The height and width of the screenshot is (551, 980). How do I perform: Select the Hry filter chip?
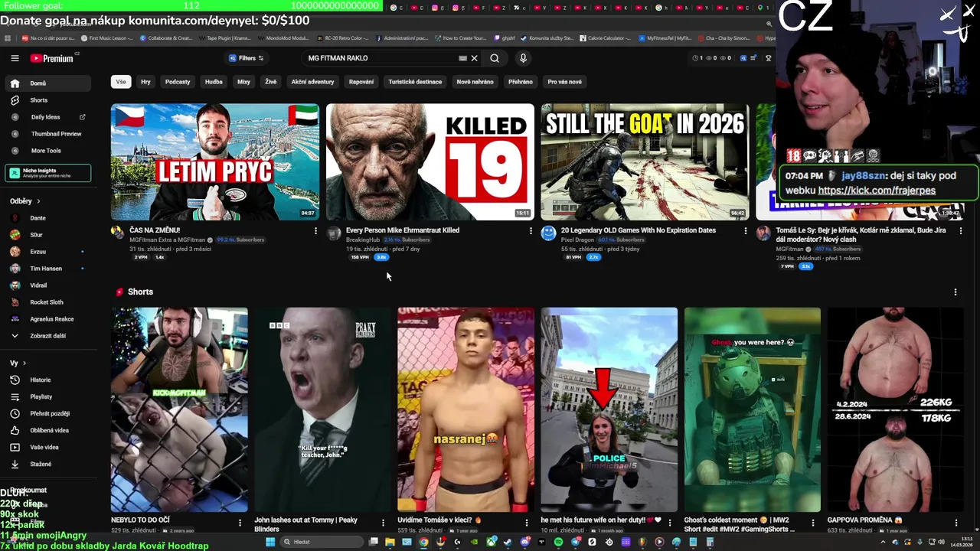[x=145, y=82]
